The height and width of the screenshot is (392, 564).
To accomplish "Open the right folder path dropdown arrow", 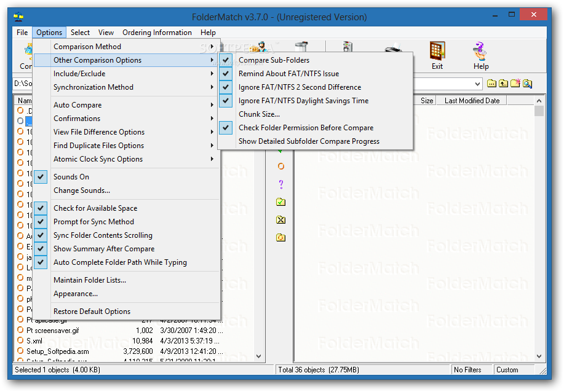I will click(477, 84).
